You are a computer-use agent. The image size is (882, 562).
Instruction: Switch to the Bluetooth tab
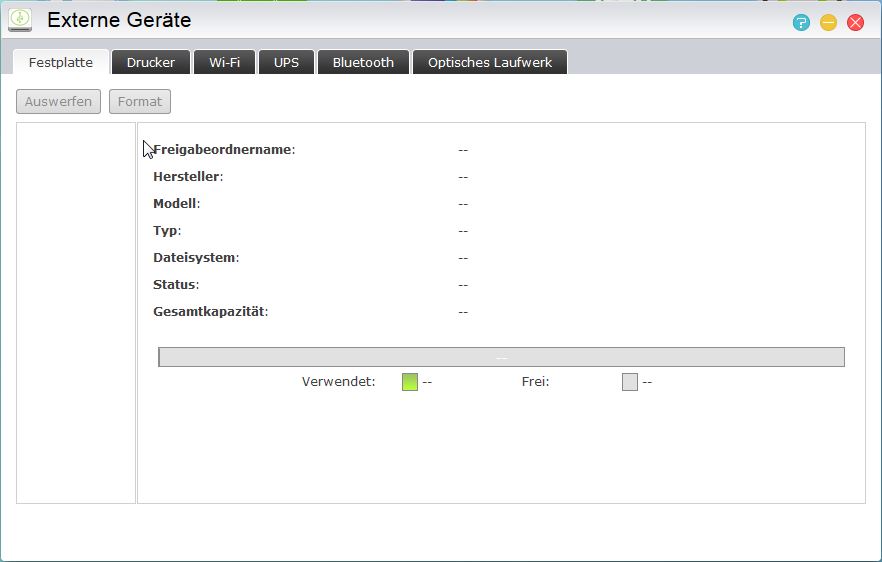pyautogui.click(x=363, y=62)
